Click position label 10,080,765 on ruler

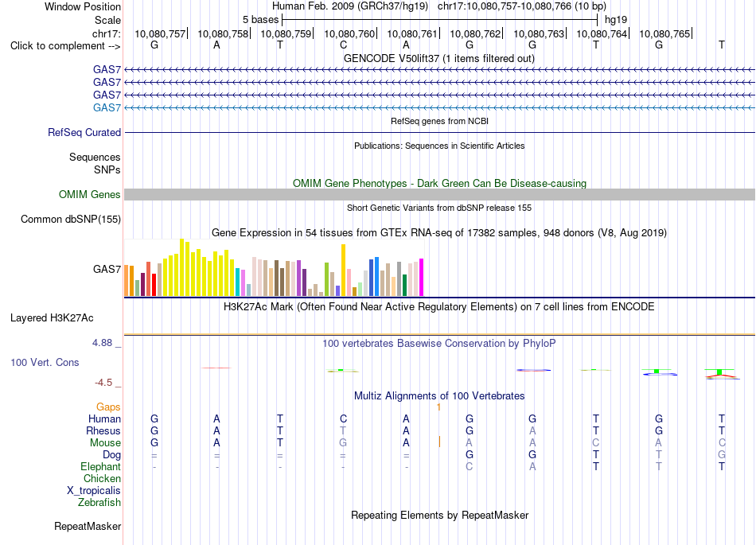click(x=664, y=33)
